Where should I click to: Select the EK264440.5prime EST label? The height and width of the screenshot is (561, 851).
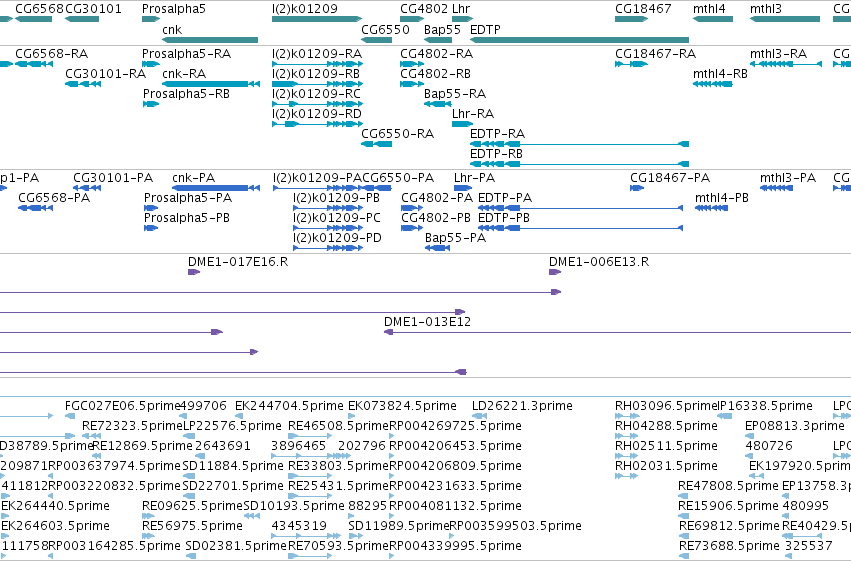point(55,506)
